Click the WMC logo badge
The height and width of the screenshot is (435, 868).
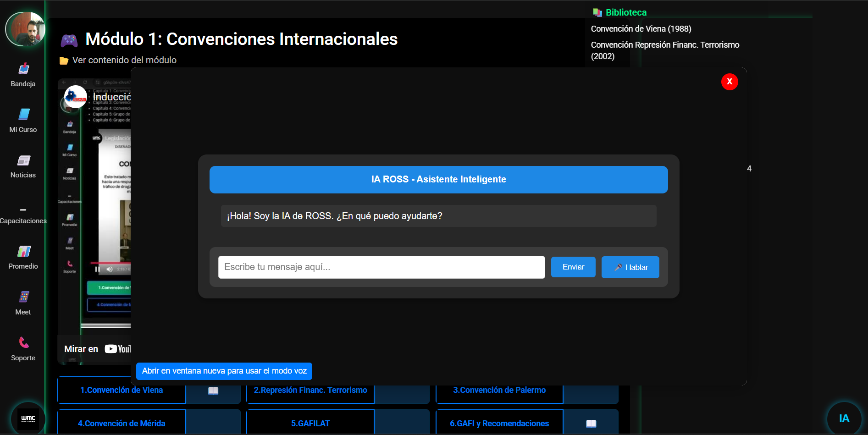(28, 418)
